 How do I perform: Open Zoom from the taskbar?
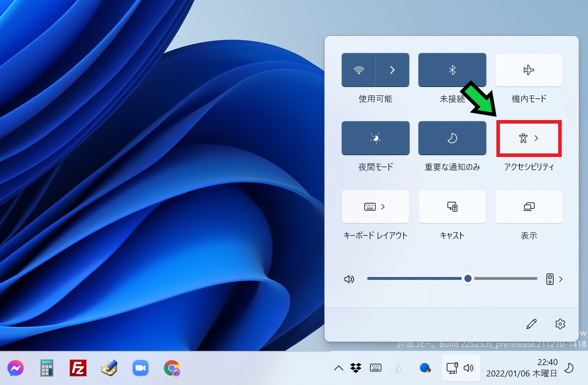pos(140,368)
